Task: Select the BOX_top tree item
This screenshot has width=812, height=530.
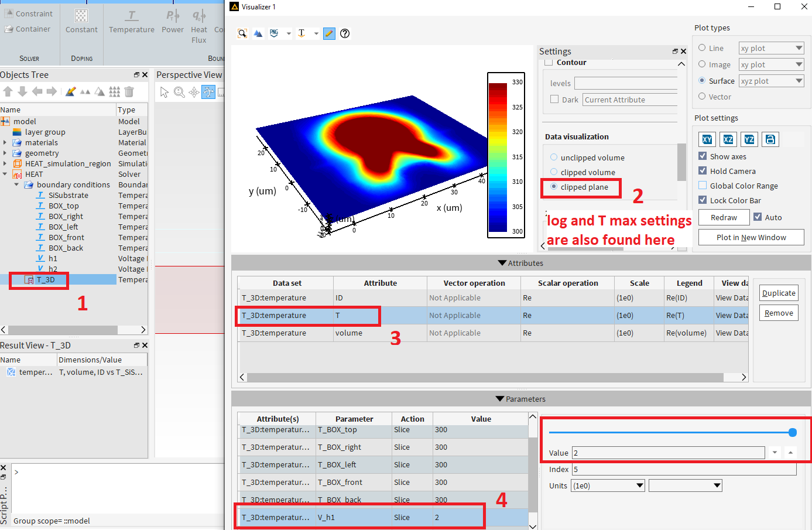Action: click(64, 206)
